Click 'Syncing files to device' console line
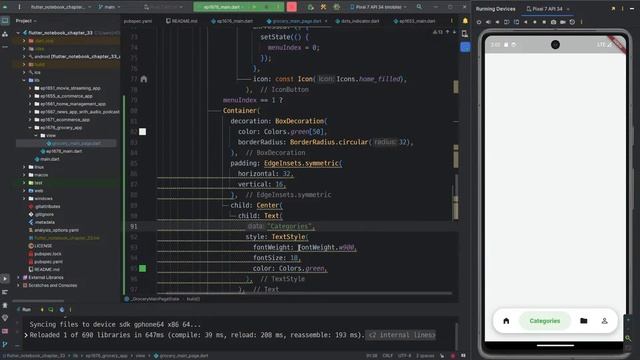 [115, 324]
